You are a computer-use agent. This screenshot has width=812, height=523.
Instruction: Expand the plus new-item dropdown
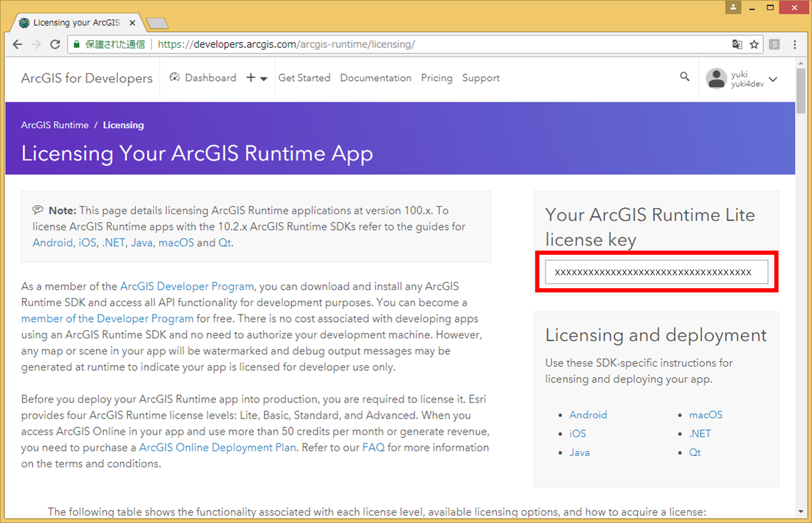click(x=257, y=78)
